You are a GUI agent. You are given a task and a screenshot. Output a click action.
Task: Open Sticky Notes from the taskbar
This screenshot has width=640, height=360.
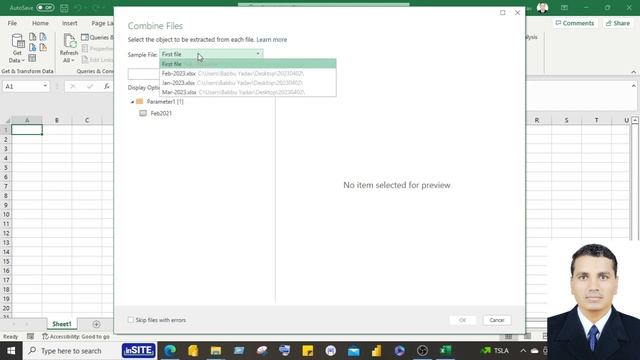(308, 351)
